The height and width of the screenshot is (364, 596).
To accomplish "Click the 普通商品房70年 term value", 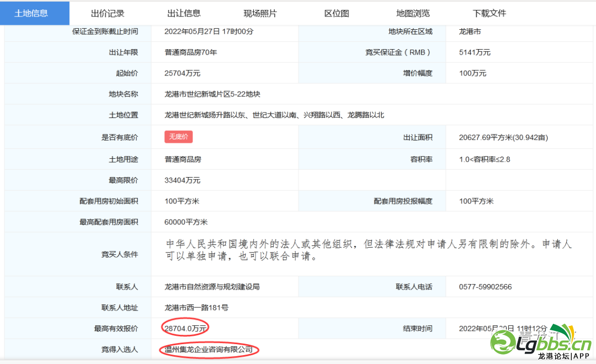I will click(x=191, y=52).
